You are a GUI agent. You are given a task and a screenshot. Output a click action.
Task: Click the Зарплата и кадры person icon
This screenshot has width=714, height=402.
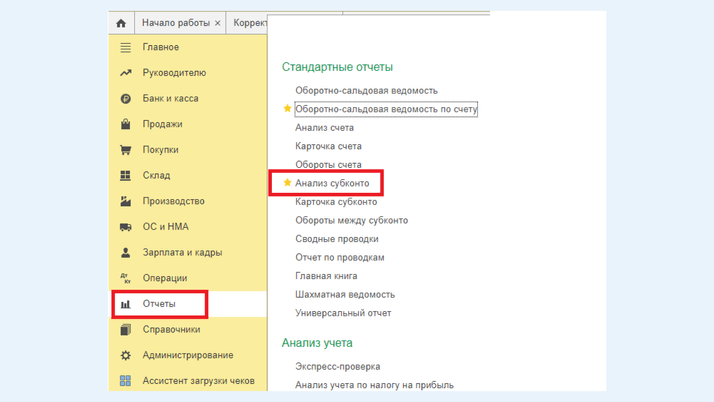pos(126,252)
